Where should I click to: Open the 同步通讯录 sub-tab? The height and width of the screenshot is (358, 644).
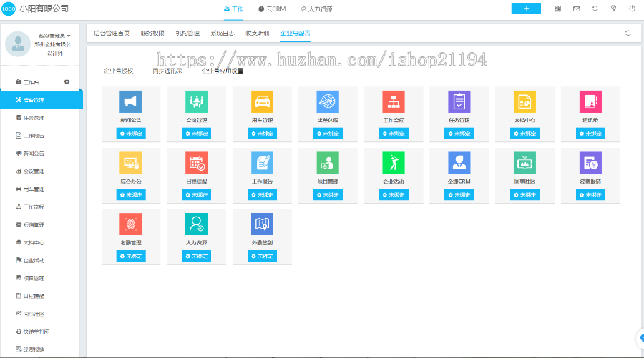point(167,71)
